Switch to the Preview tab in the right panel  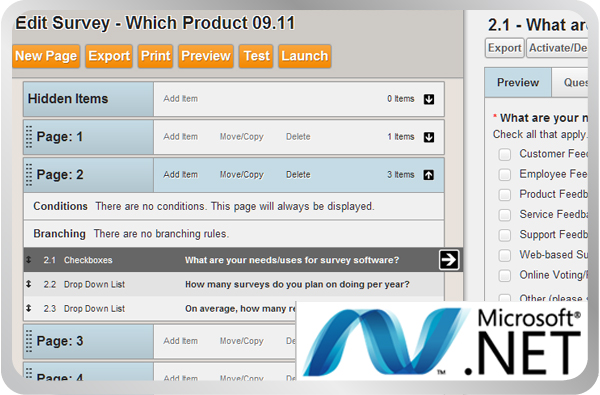[518, 83]
